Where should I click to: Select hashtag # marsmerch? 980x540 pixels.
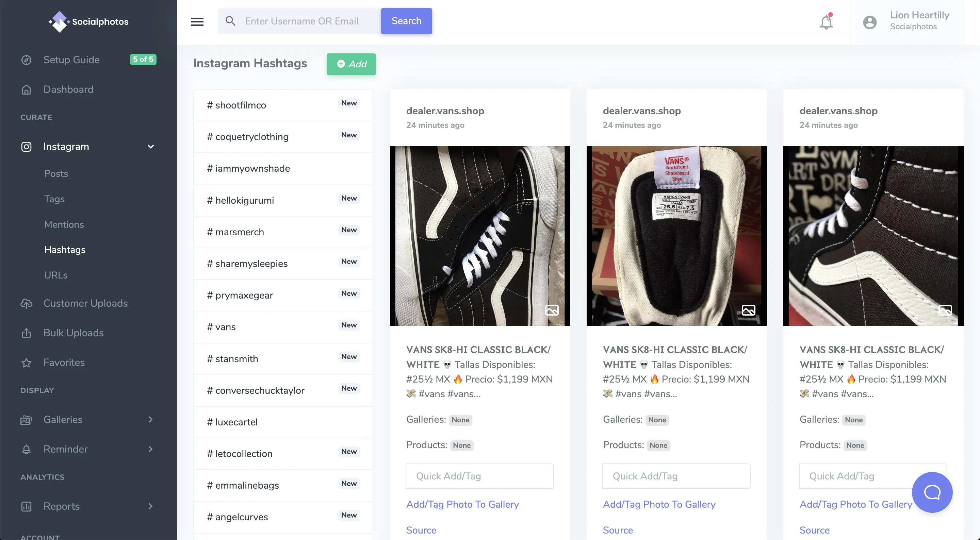tap(283, 232)
